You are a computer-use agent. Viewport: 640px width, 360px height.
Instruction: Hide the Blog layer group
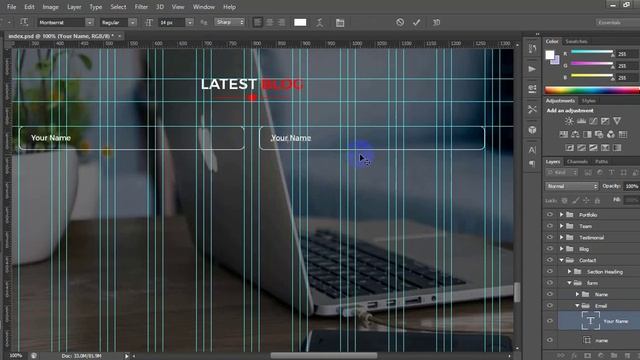pyautogui.click(x=550, y=249)
